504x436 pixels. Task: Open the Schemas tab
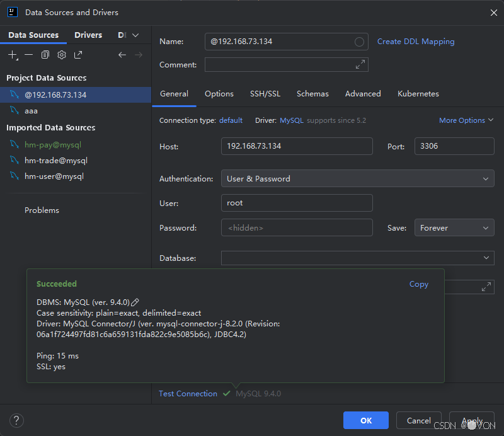coord(312,94)
